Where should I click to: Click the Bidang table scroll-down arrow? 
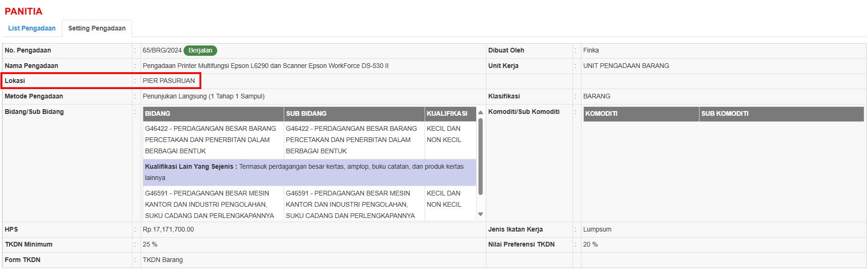tap(480, 214)
